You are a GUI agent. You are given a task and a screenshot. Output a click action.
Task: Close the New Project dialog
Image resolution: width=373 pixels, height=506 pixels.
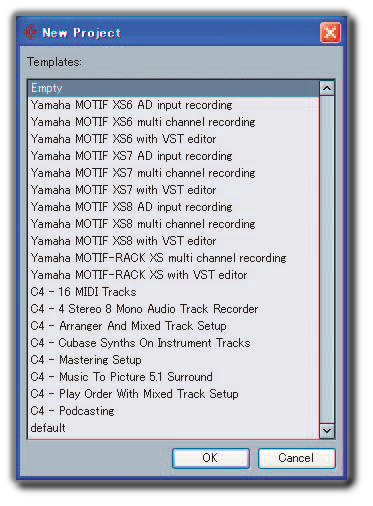330,33
